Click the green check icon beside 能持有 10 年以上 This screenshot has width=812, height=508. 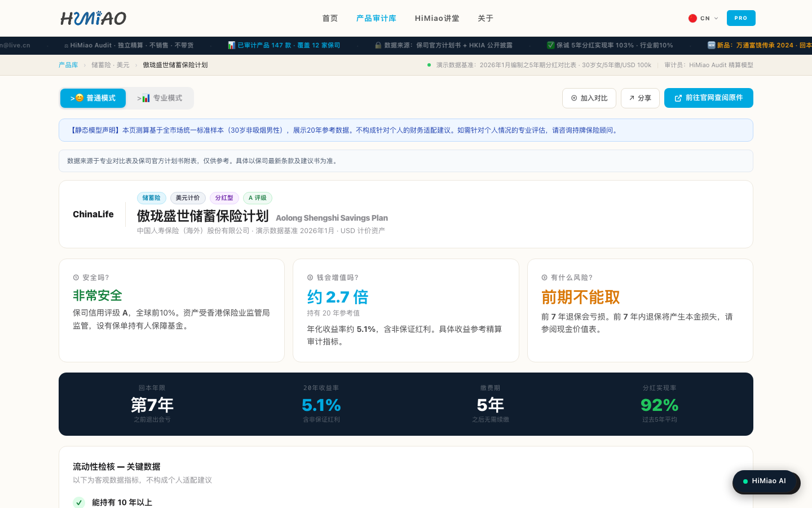tap(79, 502)
